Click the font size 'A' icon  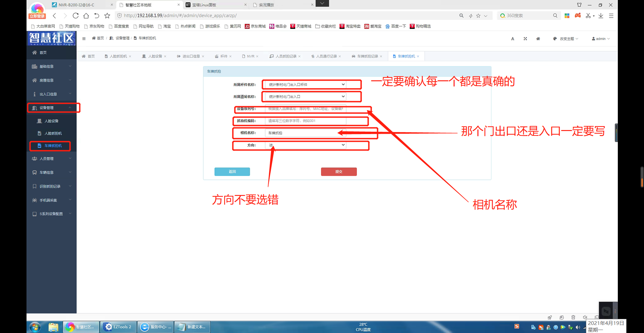[512, 39]
